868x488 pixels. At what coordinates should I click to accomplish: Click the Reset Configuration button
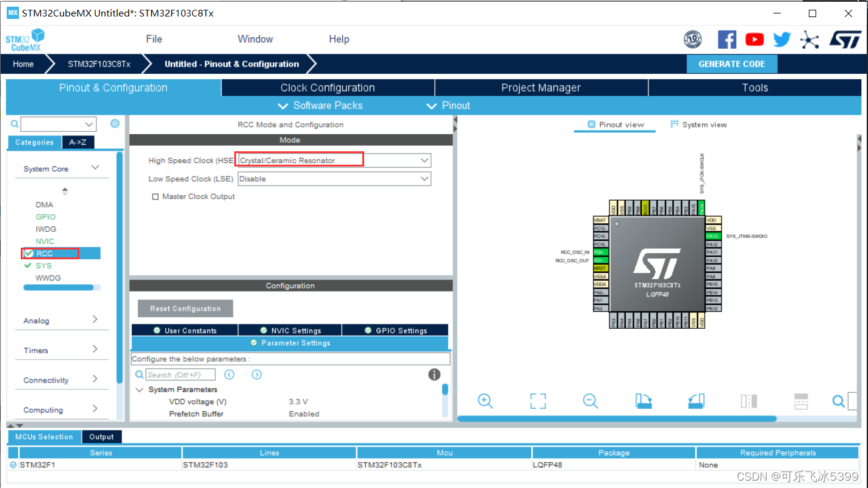pos(185,308)
